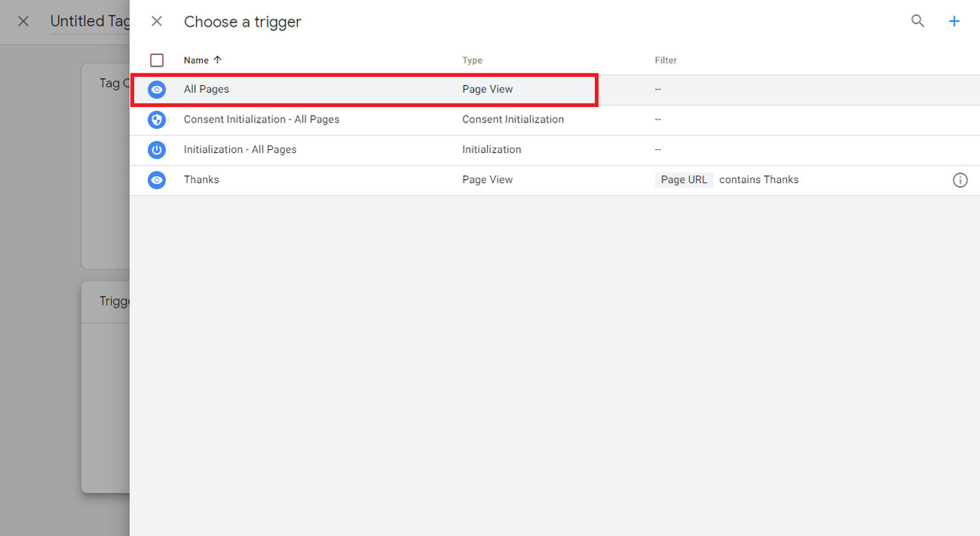Click the Page URL filter chip
This screenshot has height=536, width=980.
pyautogui.click(x=684, y=180)
